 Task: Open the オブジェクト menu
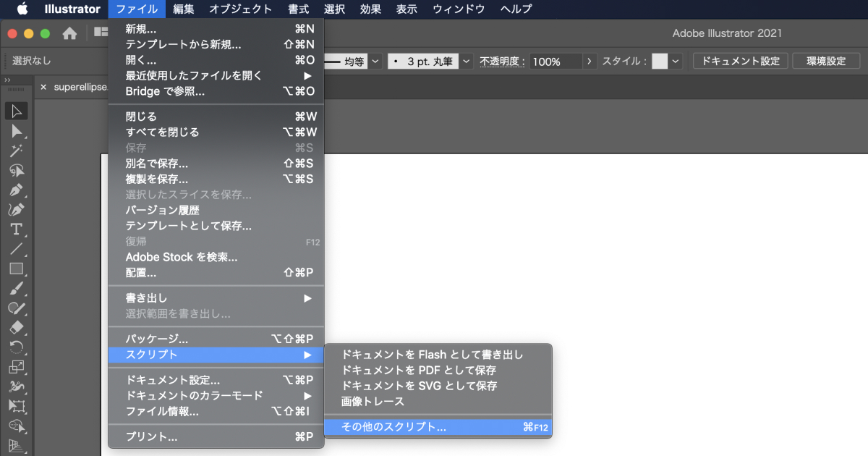pos(241,9)
